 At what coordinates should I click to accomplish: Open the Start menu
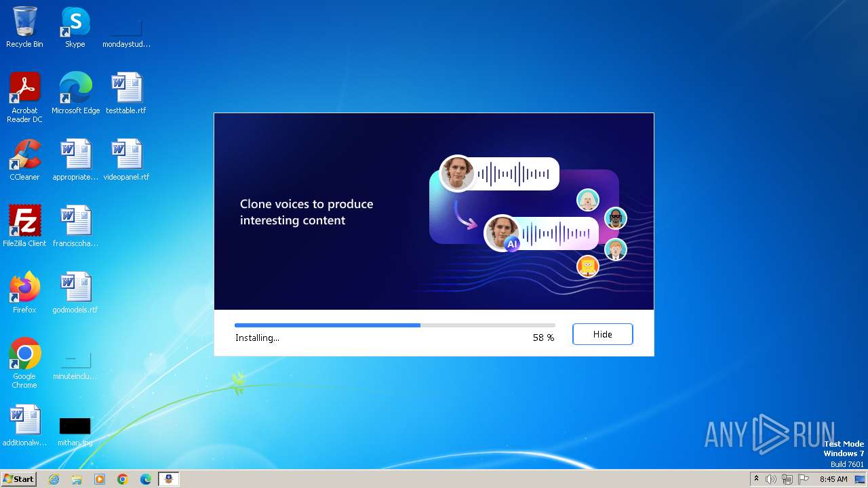click(18, 479)
